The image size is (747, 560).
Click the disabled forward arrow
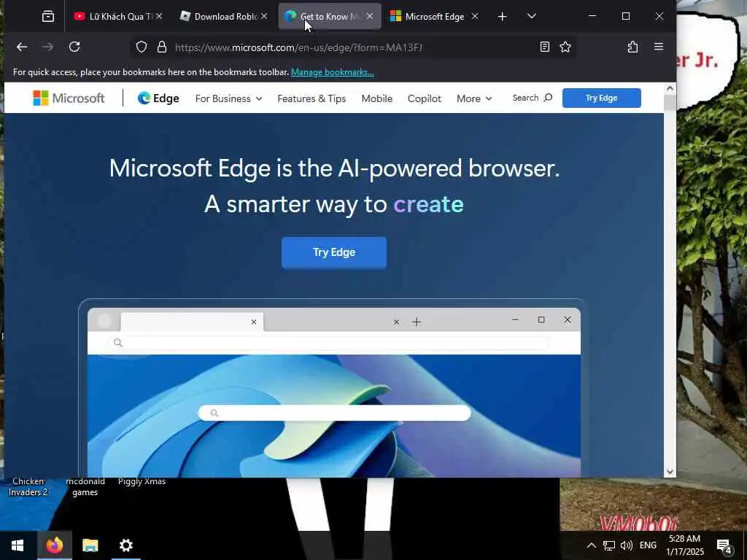pyautogui.click(x=47, y=47)
